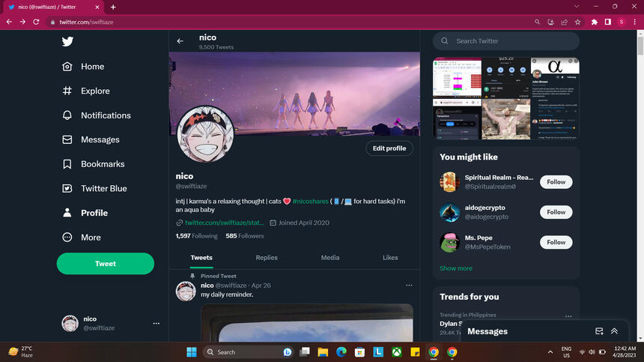Click the Twitter bird logo

(x=67, y=41)
